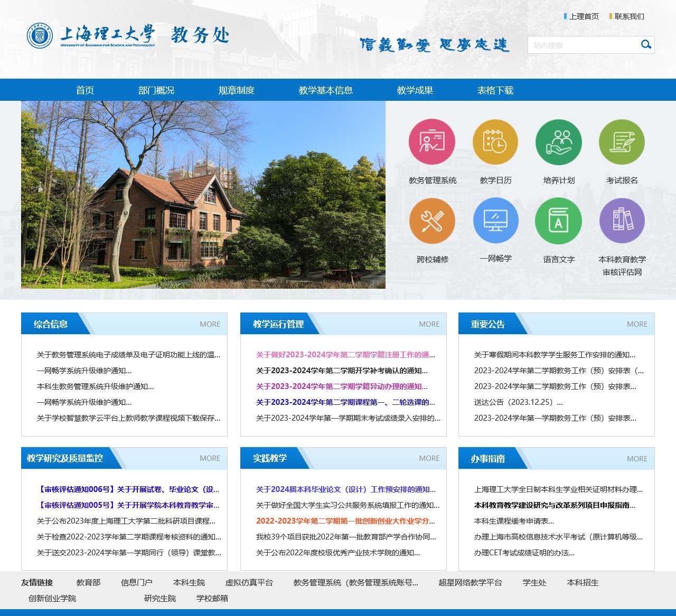Expand MORE in the 重要公告 section
676x616 pixels.
point(637,324)
